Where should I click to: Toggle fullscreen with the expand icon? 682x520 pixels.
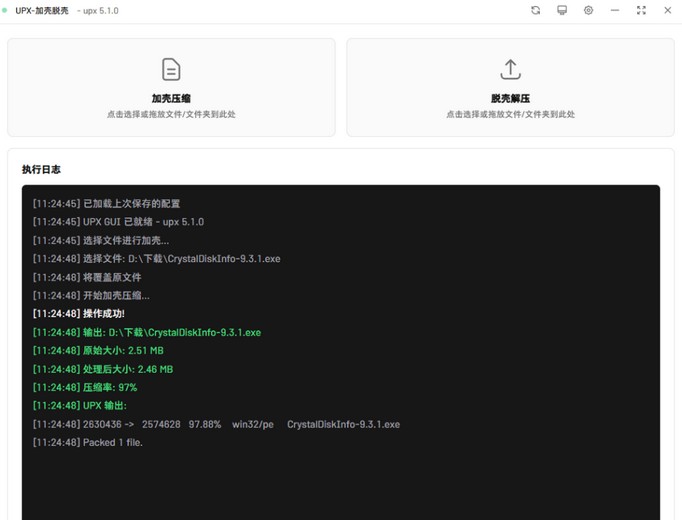click(x=641, y=10)
